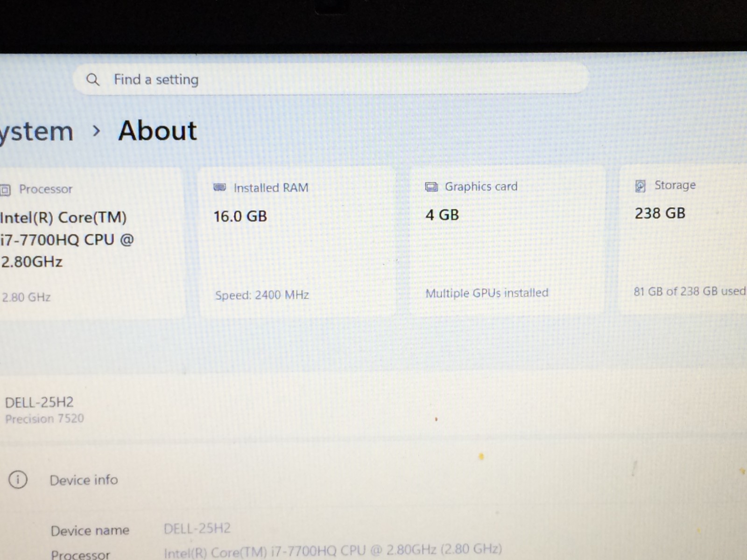747x560 pixels.
Task: Click '81 GB of 238 GB used' caption
Action: click(689, 291)
